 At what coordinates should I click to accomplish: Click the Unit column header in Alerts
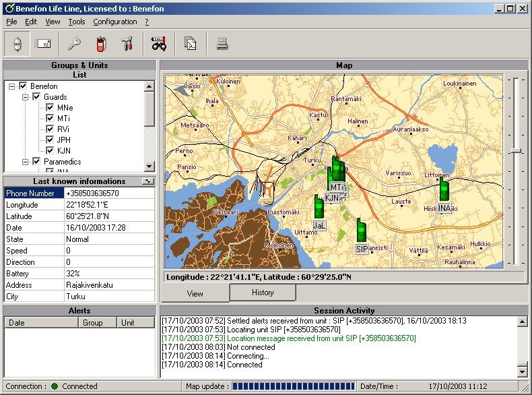pyautogui.click(x=135, y=323)
